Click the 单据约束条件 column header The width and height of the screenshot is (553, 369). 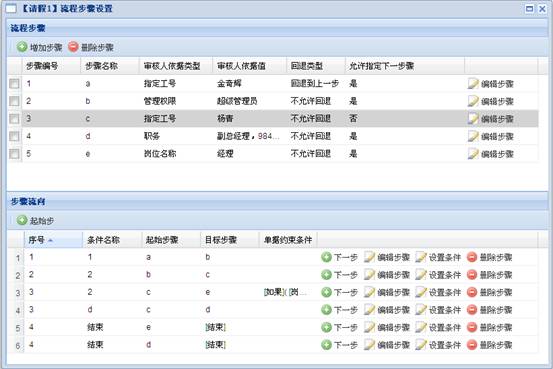click(x=288, y=240)
